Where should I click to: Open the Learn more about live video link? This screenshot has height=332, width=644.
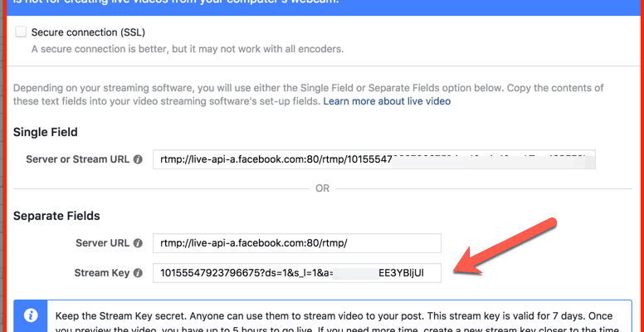pyautogui.click(x=387, y=101)
